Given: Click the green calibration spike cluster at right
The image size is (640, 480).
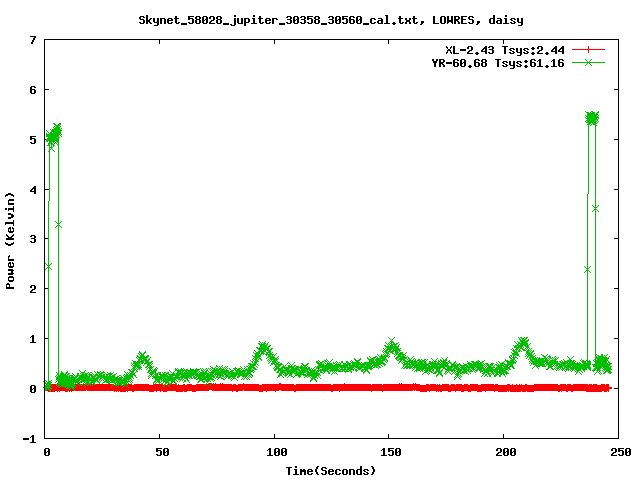Looking at the screenshot, I should pos(592,118).
